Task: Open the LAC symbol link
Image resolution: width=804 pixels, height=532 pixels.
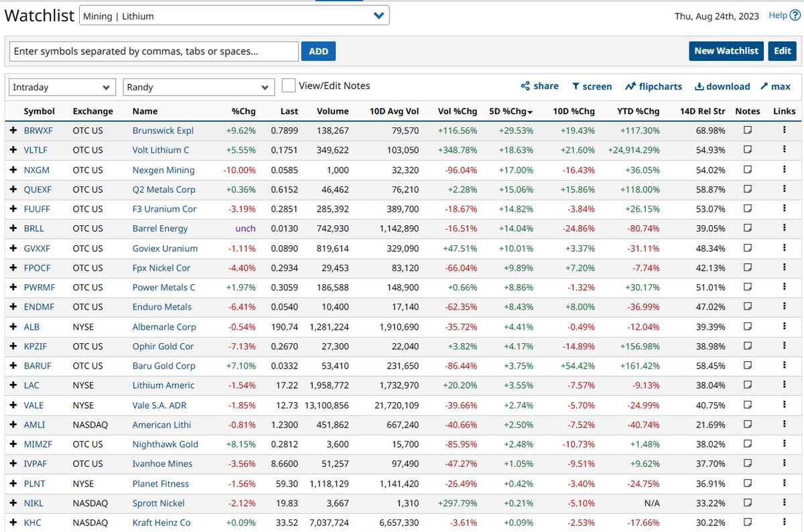Action: pyautogui.click(x=31, y=385)
